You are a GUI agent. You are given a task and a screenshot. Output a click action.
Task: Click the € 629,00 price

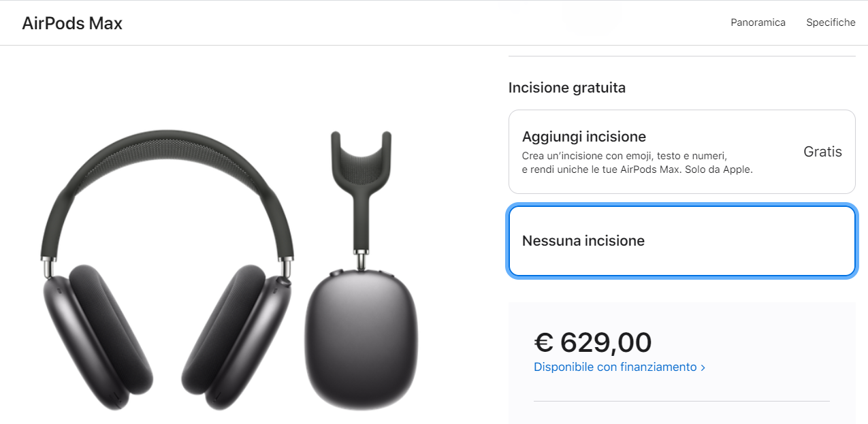[x=592, y=342]
